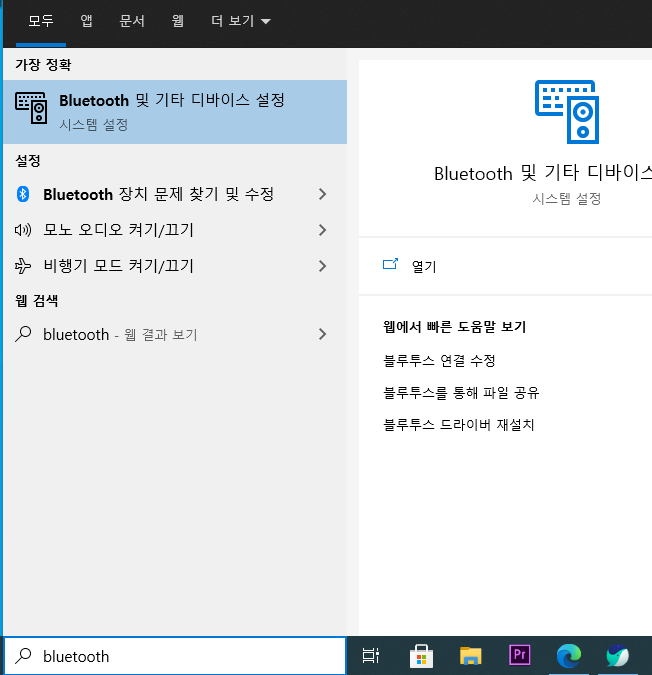Image resolution: width=652 pixels, height=675 pixels.
Task: Click preview title Bluetooth 및 기타 디바이스
Action: pos(543,173)
